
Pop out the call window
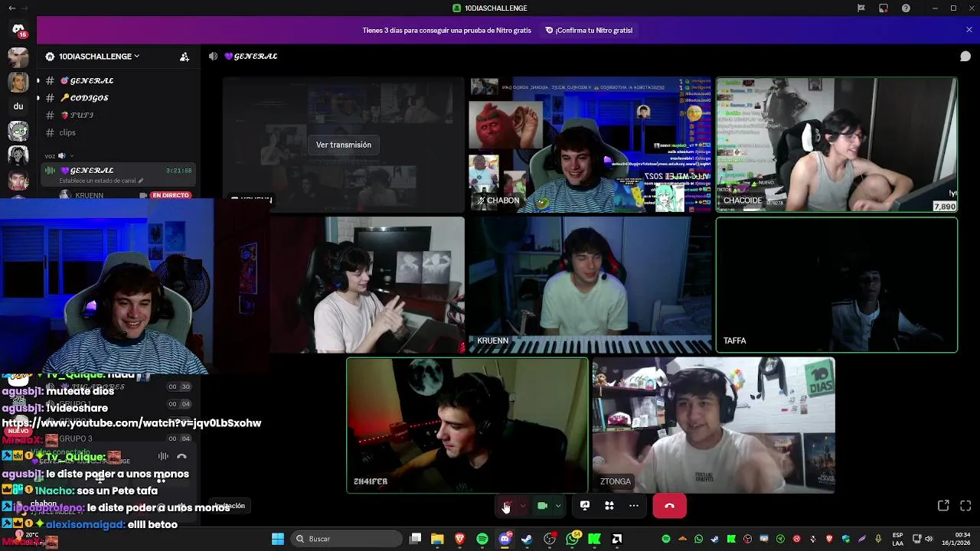943,506
